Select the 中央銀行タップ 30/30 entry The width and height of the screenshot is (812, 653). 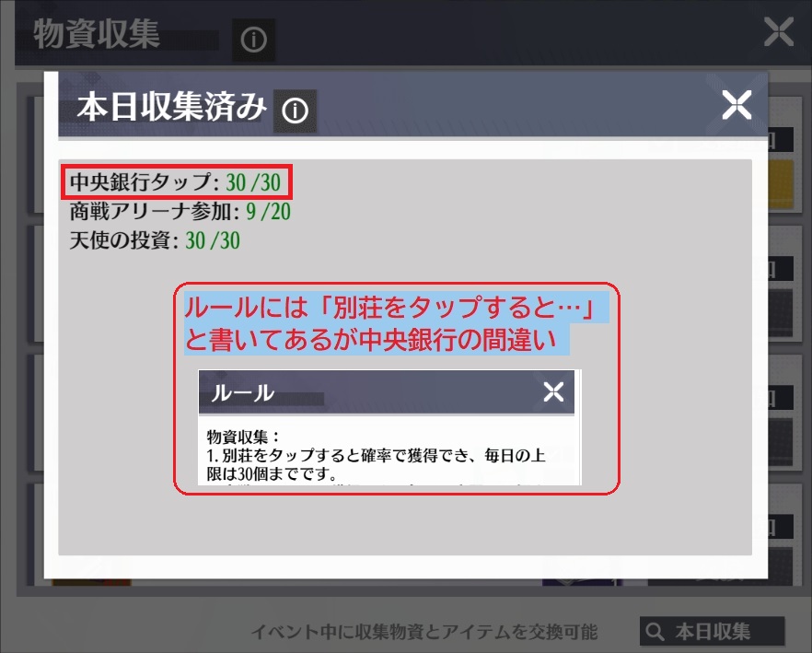point(175,182)
